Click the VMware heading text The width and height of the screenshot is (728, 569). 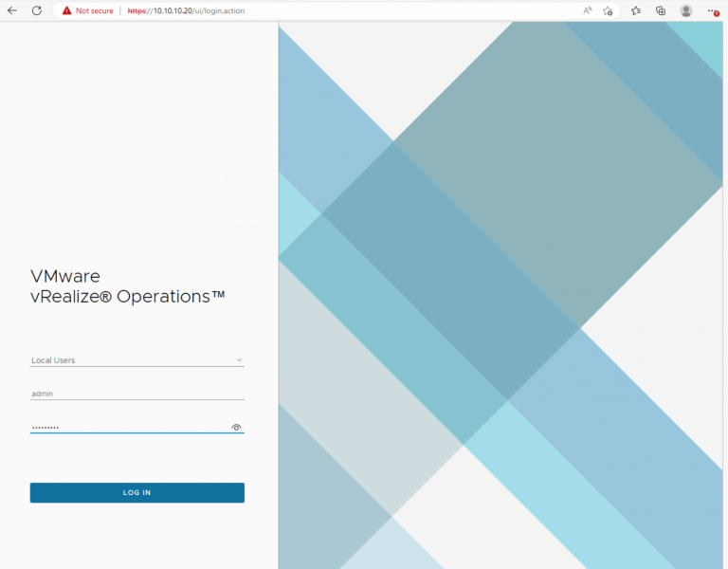[x=64, y=276]
